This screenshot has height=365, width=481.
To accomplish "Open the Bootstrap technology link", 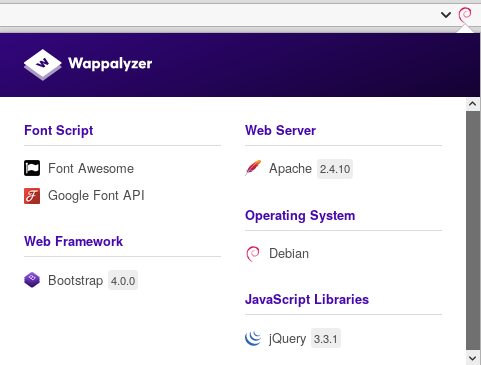I will point(76,280).
